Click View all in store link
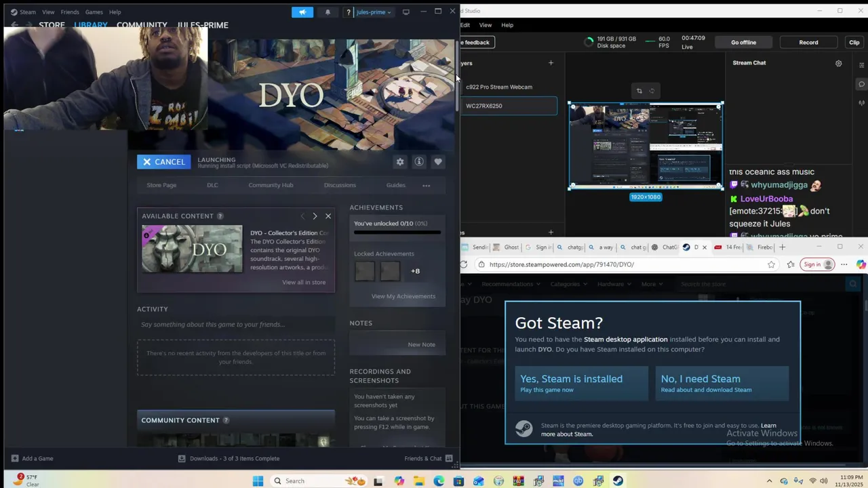 (304, 282)
